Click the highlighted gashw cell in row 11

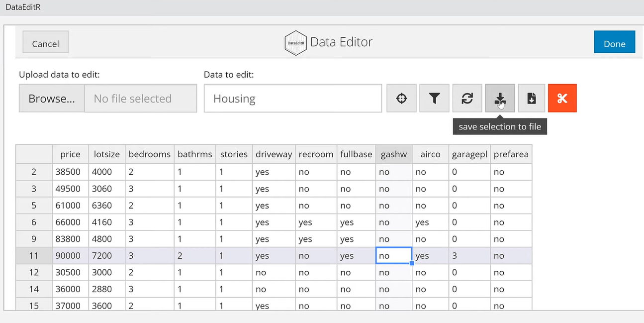coord(394,255)
